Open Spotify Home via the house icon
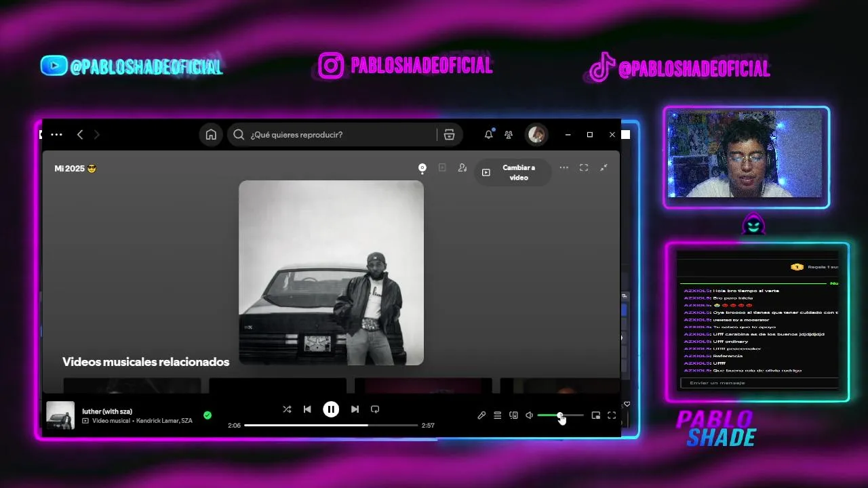The width and height of the screenshot is (868, 488). [211, 135]
